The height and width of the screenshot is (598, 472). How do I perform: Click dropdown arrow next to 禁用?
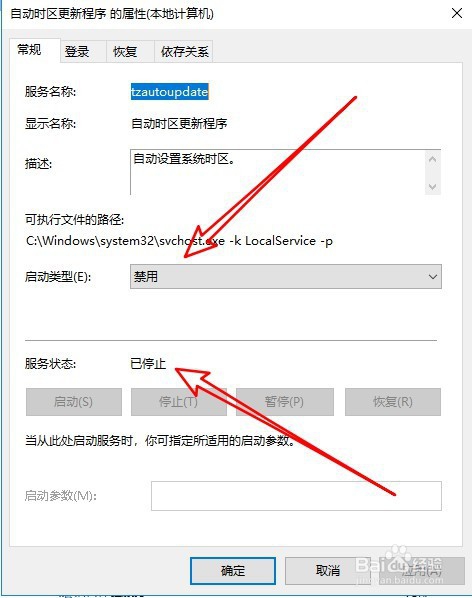[x=432, y=276]
